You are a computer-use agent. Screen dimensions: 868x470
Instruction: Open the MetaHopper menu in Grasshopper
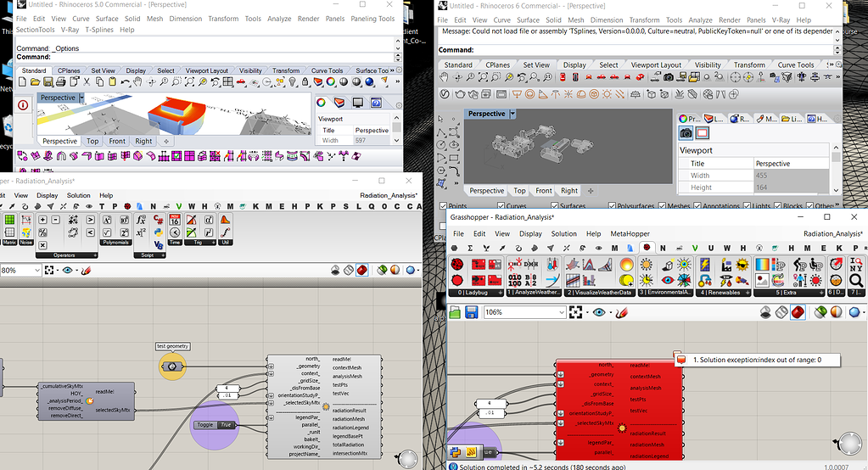[630, 233]
